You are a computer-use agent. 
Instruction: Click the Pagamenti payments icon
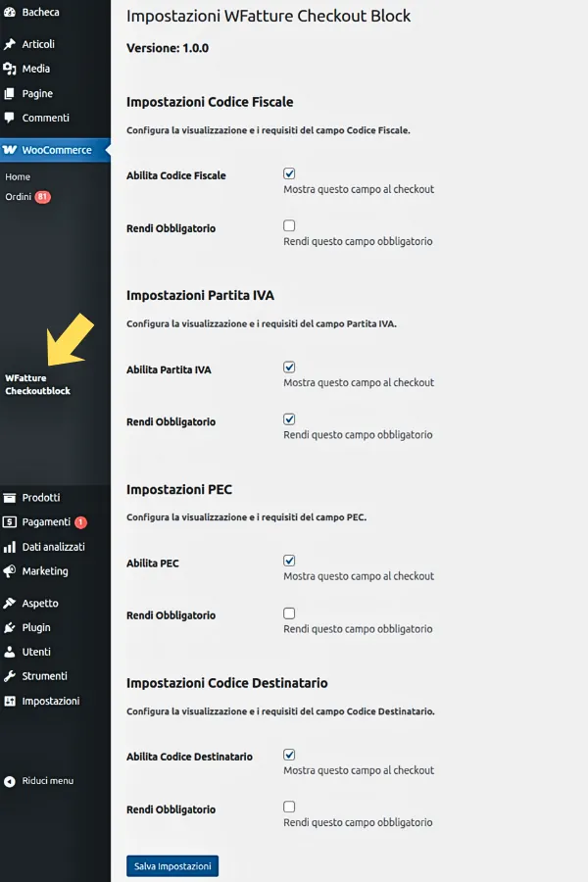click(9, 522)
